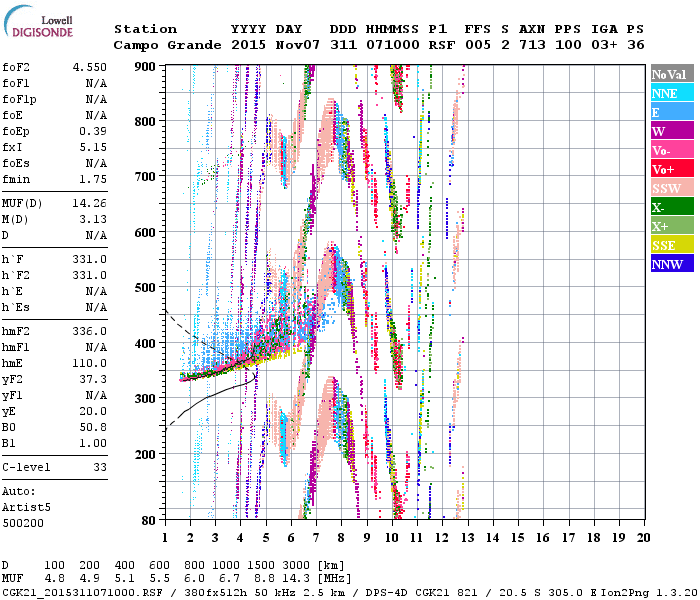
Task: Click the CGK21_2015311071000.RSF filename
Action: pos(82,593)
